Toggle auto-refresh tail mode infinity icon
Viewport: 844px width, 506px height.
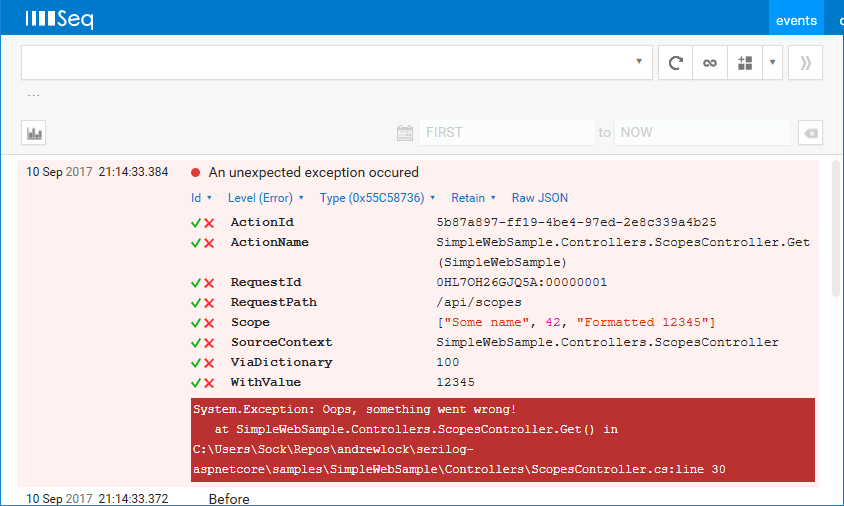[710, 63]
